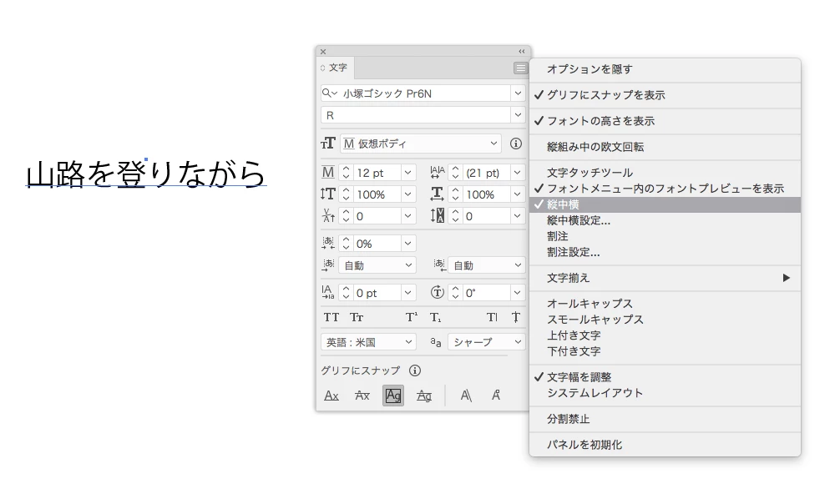This screenshot has width=840, height=504.
Task: Choose 下付き文字 menu item
Action: 665,351
